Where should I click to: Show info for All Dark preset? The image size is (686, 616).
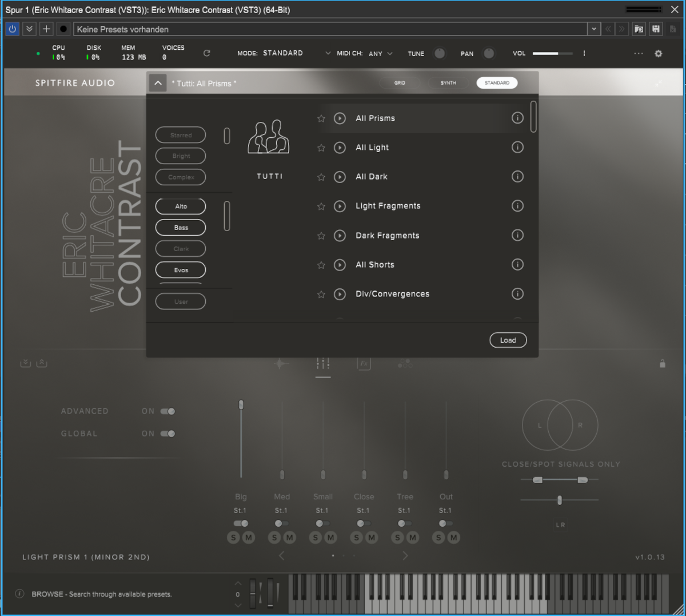pyautogui.click(x=517, y=176)
